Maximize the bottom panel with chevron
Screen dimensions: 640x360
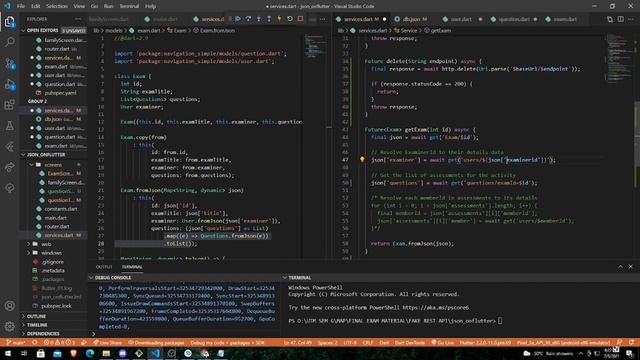pos(620,267)
